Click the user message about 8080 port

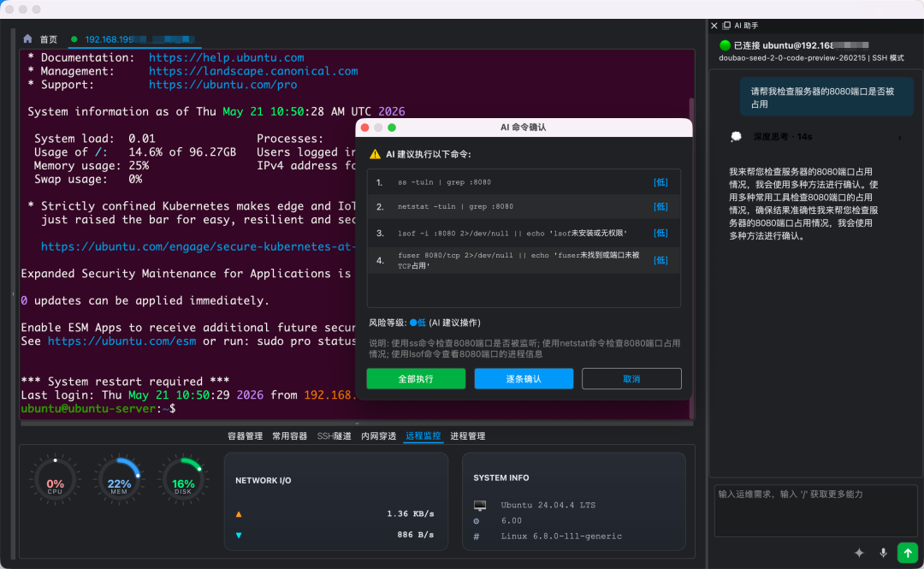click(x=826, y=98)
